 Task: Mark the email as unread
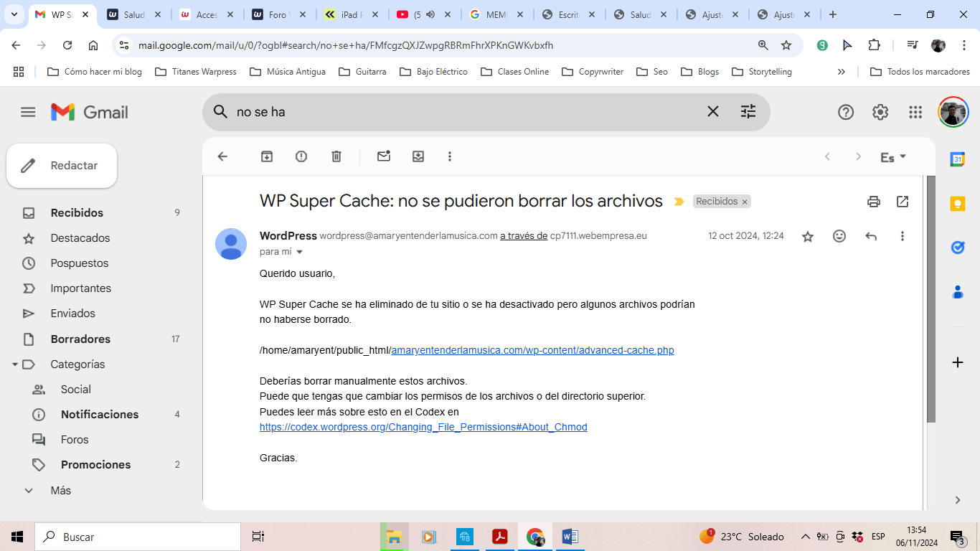tap(384, 156)
